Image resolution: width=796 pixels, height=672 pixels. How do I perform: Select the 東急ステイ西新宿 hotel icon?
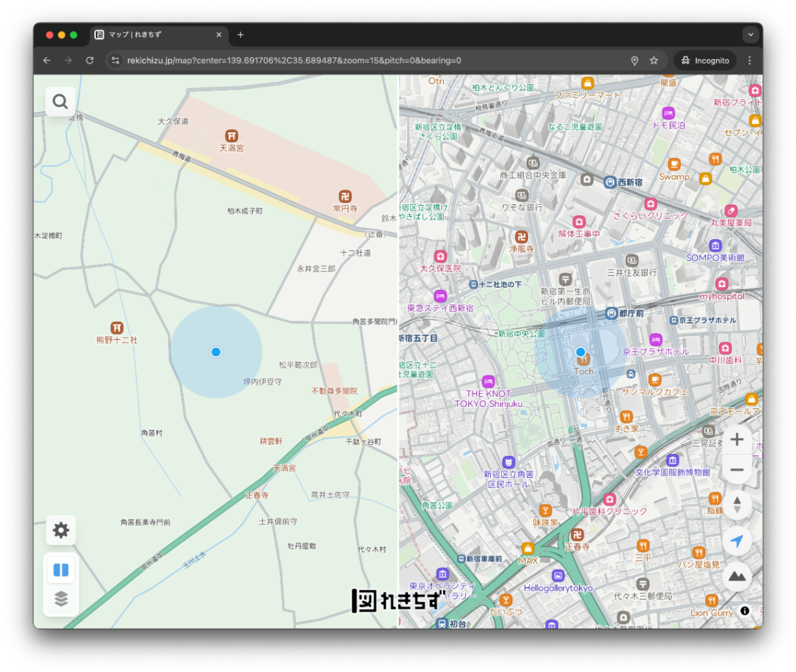coord(440,296)
